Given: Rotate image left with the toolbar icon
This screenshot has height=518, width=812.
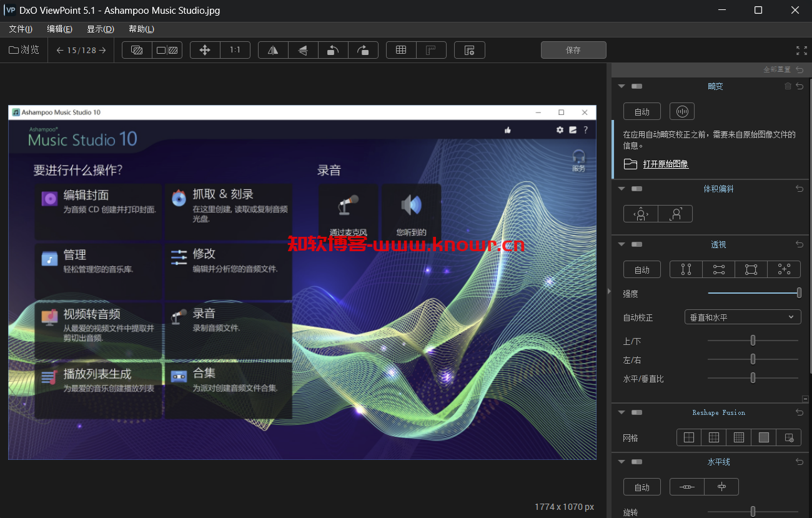Looking at the screenshot, I should click(x=333, y=50).
